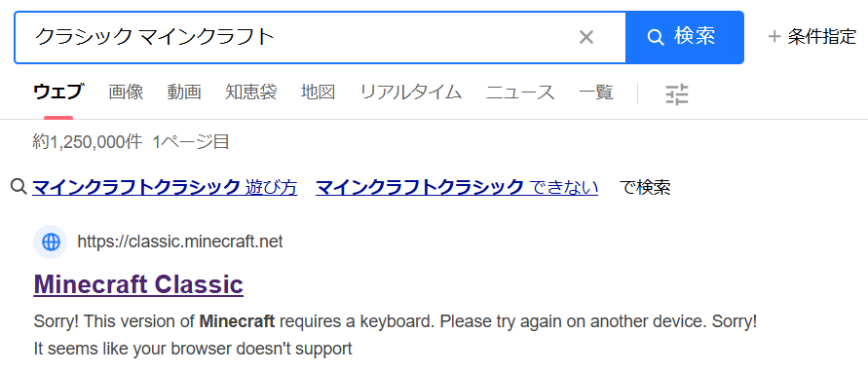Click the magnifier icon in search button

pyautogui.click(x=655, y=37)
